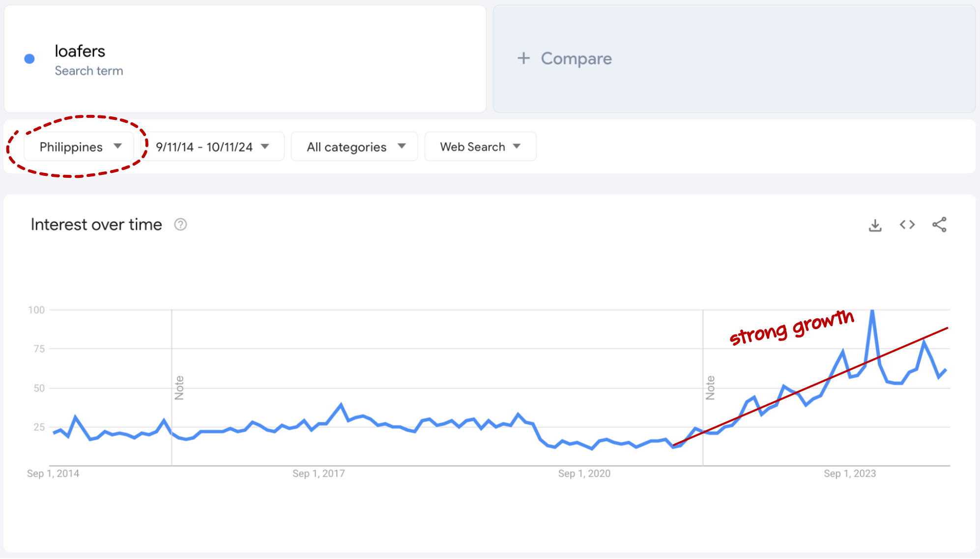
Task: Open the 9/11/14 - 10/11/24 date range dropdown
Action: point(212,147)
